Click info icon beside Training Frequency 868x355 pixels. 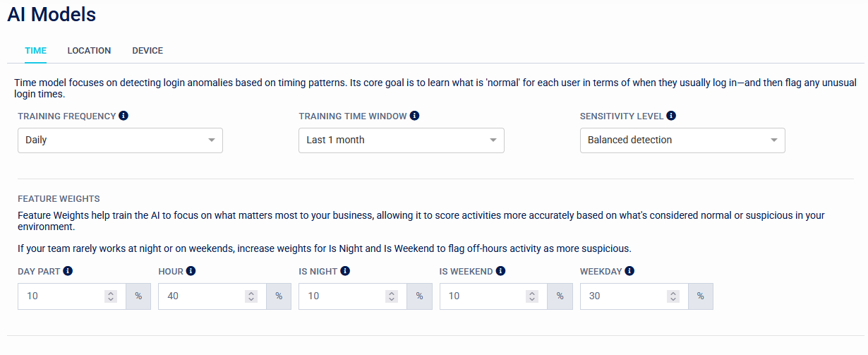pos(123,116)
